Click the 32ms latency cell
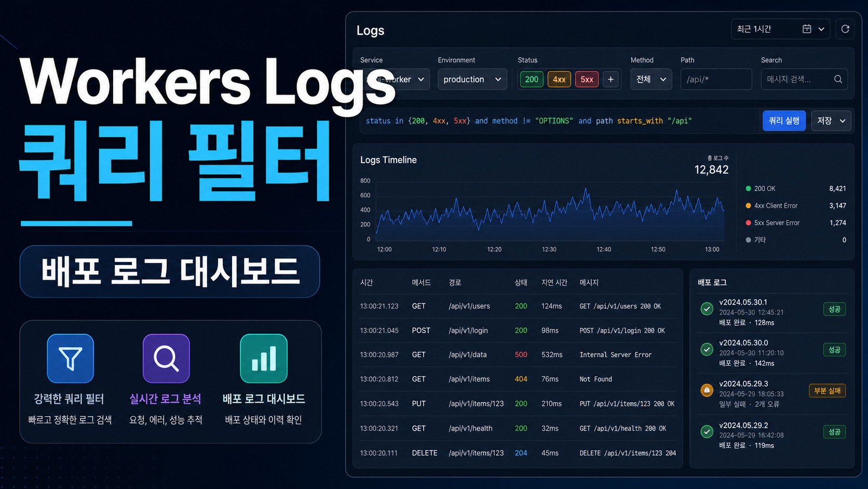The width and height of the screenshot is (868, 489). pos(550,429)
